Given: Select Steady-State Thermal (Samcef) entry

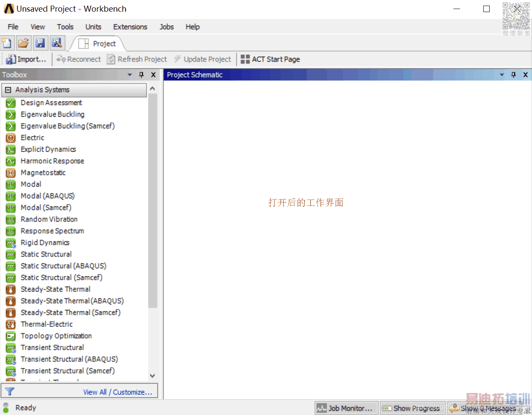Looking at the screenshot, I should 71,313.
